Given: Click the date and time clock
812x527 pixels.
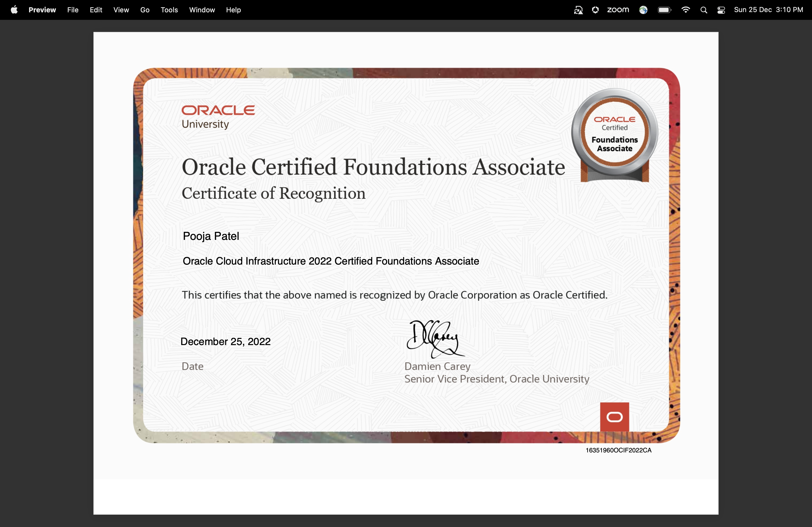Looking at the screenshot, I should point(768,10).
